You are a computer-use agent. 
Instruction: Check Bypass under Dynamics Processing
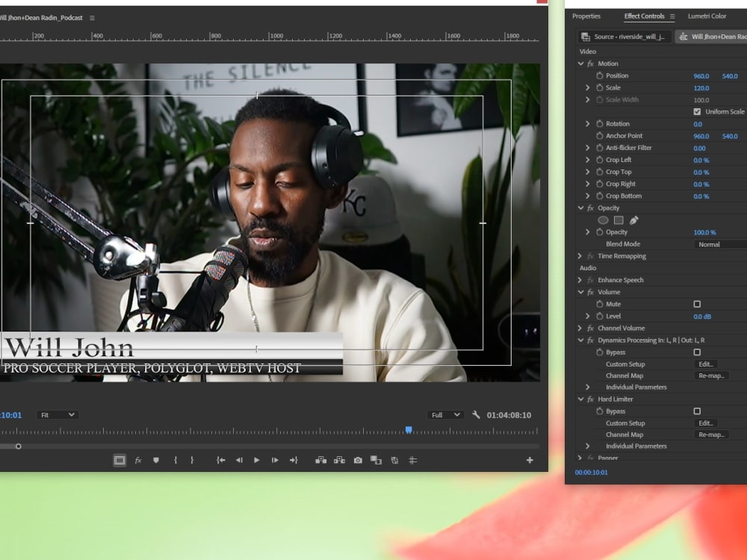tap(697, 352)
